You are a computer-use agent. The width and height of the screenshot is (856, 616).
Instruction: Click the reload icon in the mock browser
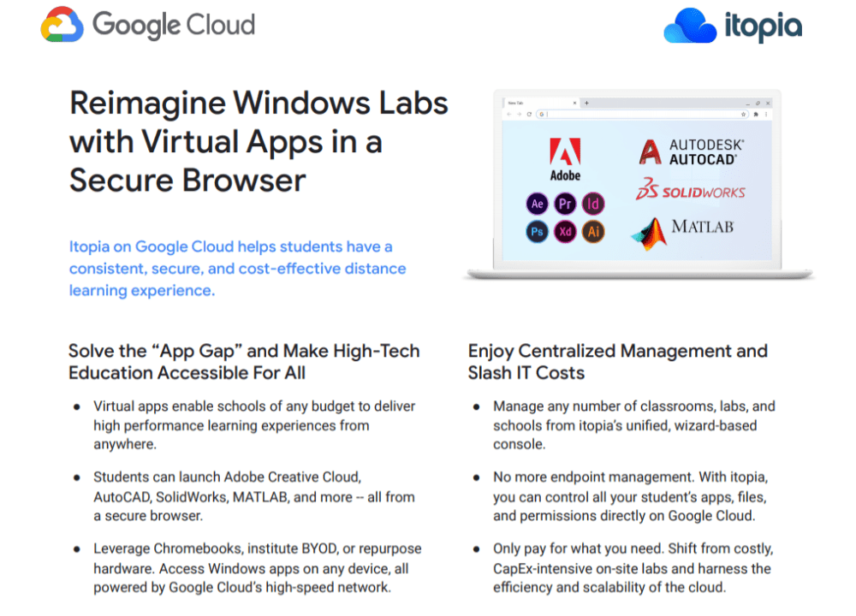(x=529, y=115)
